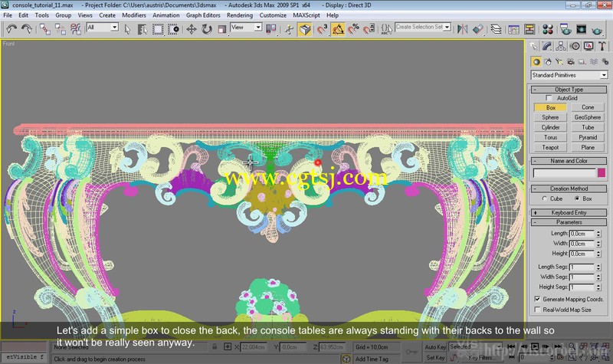The width and height of the screenshot is (613, 364).
Task: Open the Material Editor spheres icon
Action: coord(548,29)
